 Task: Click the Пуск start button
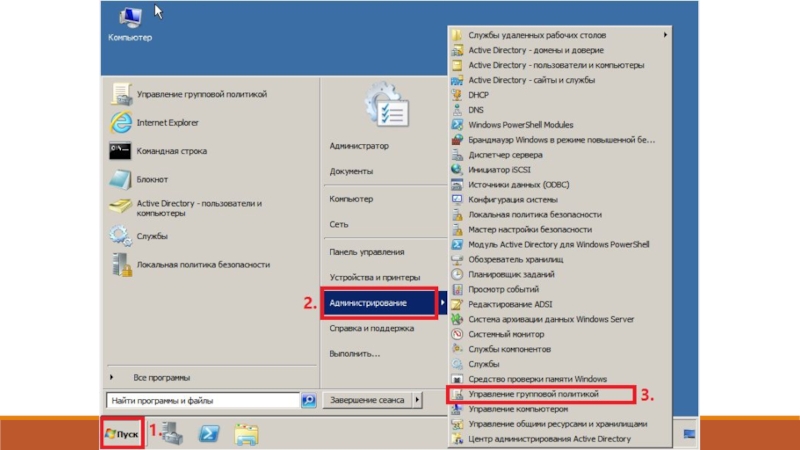[122, 434]
